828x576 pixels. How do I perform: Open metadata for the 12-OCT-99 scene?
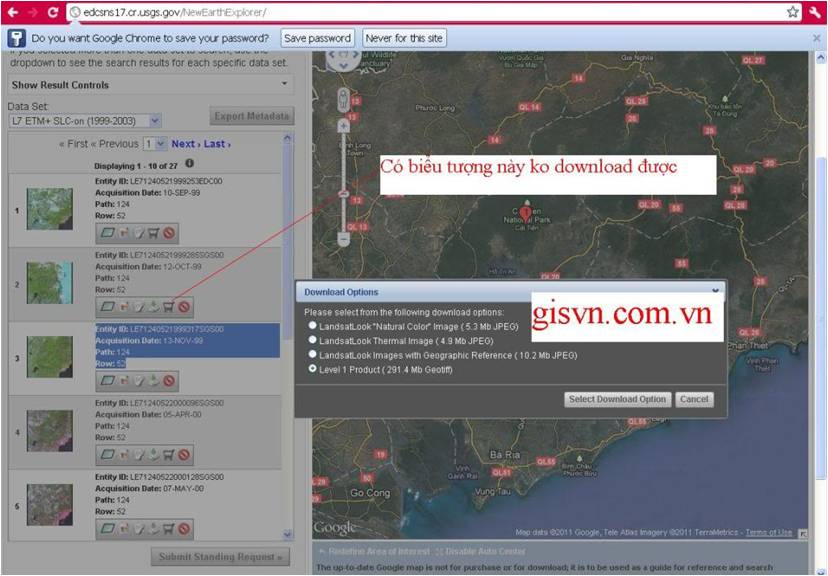point(139,307)
